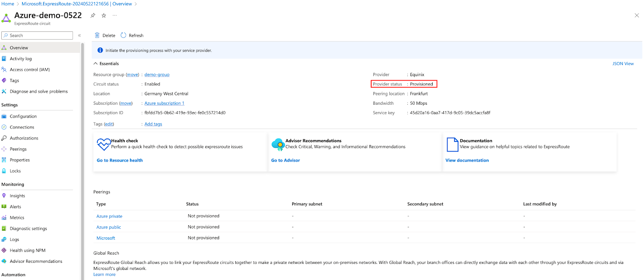Click the sidebar vertical scrollbar

tap(83, 161)
